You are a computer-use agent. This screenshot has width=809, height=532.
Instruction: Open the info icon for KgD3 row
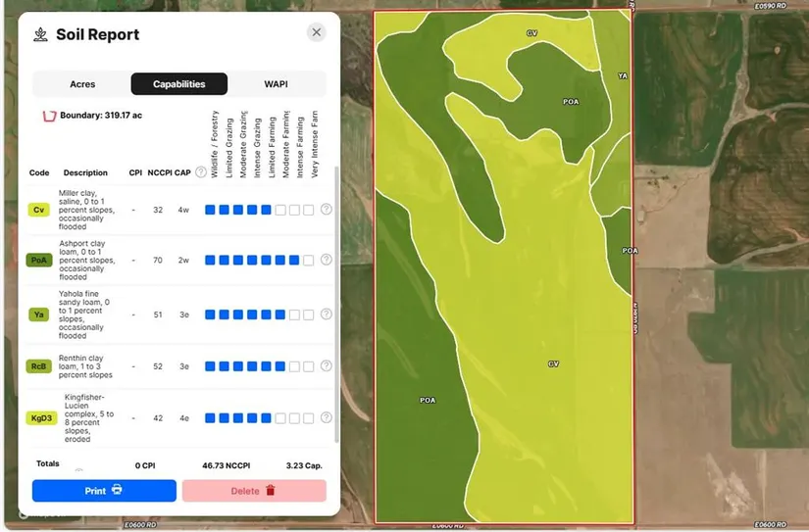click(326, 417)
